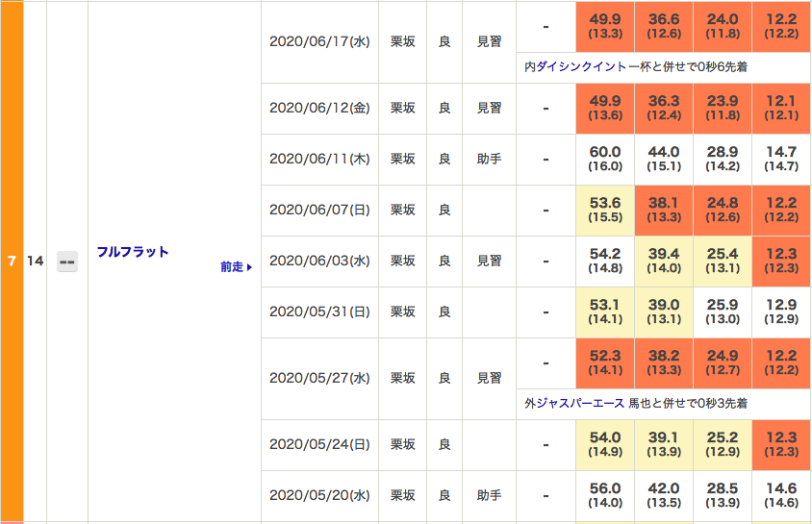Screen dimensions: 812x524
Task: Click the 12.9 (12.9) time cell
Action: [x=781, y=312]
